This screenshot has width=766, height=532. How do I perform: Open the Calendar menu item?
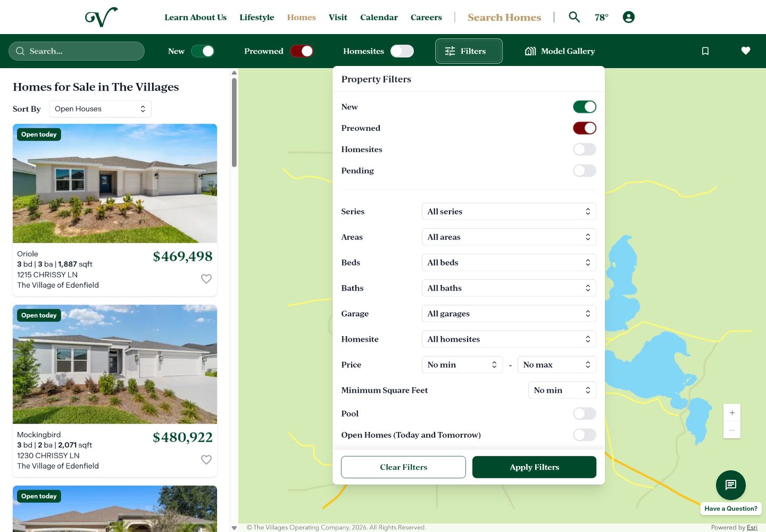(x=379, y=18)
